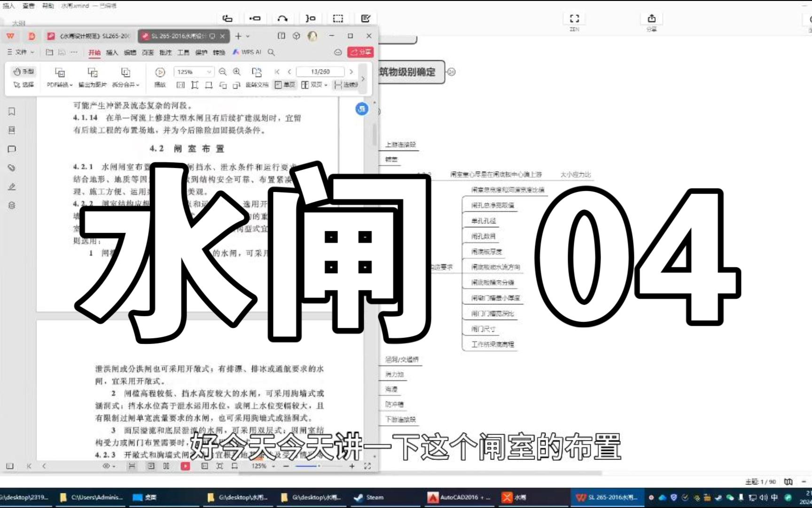812x508 pixels.
Task: Select the Annotate (批注) ribbon tab
Action: (165, 52)
